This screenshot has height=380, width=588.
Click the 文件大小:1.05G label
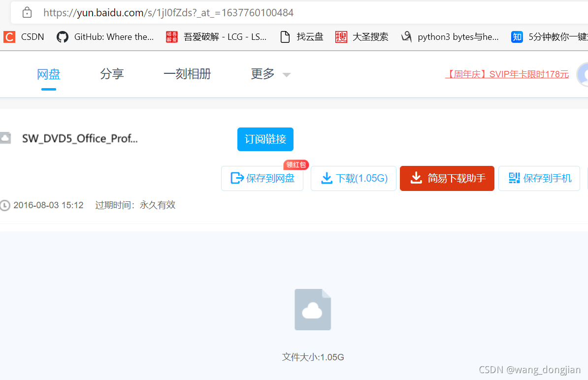(313, 357)
